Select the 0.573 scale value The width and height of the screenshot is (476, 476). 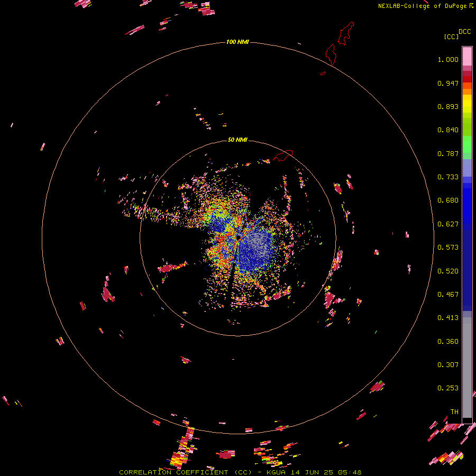[448, 248]
